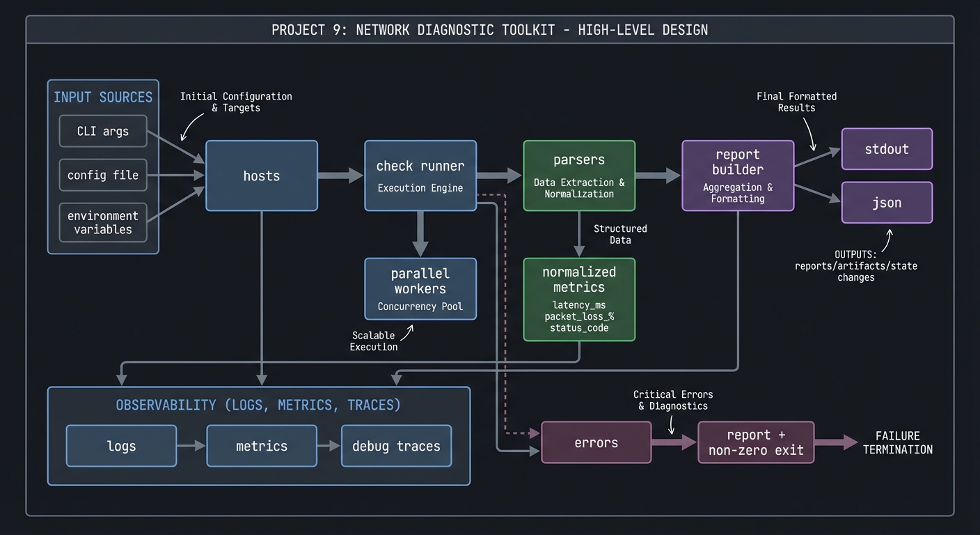Select the errors node
Image resolution: width=980 pixels, height=535 pixels.
tap(595, 442)
